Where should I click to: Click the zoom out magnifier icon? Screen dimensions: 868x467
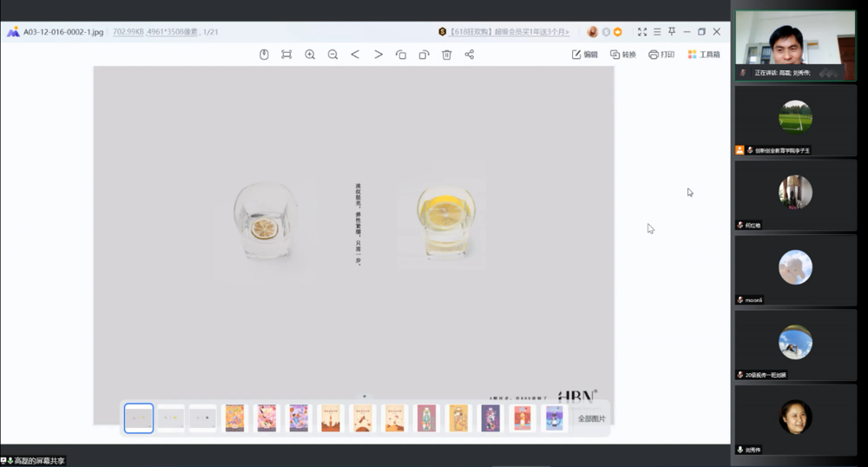pos(332,55)
